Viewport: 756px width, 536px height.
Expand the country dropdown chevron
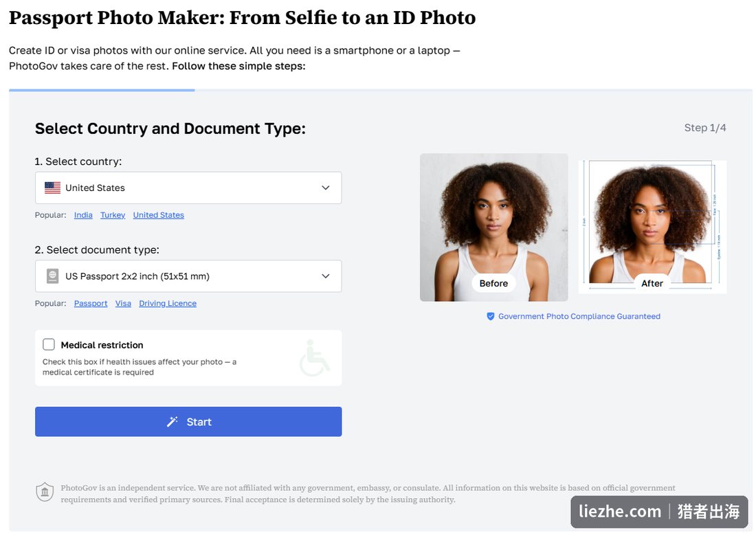[326, 188]
